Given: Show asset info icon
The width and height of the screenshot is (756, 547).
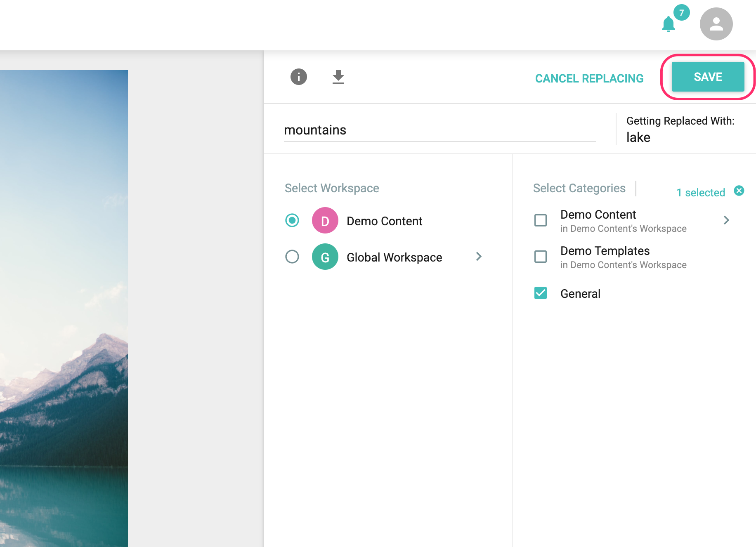Looking at the screenshot, I should (299, 77).
